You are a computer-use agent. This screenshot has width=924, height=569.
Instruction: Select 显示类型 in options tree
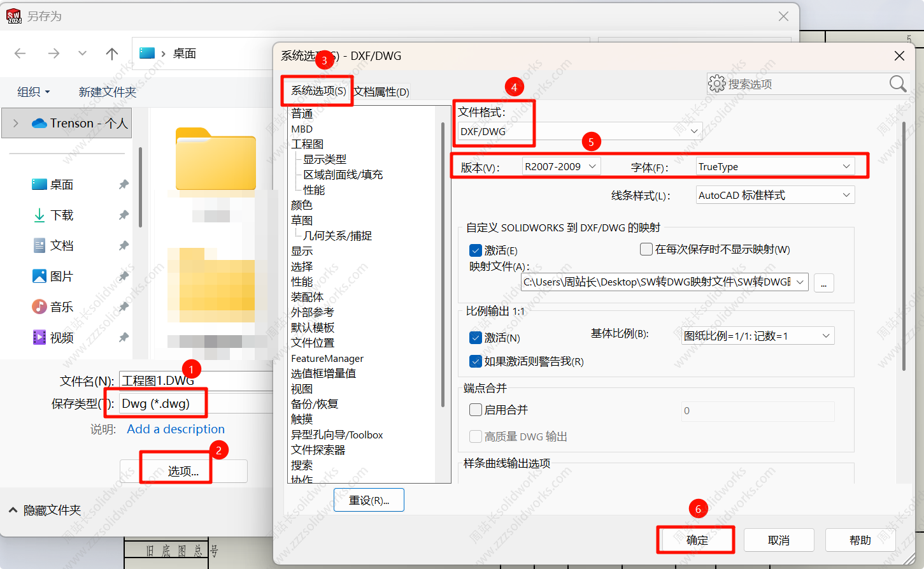click(x=325, y=159)
